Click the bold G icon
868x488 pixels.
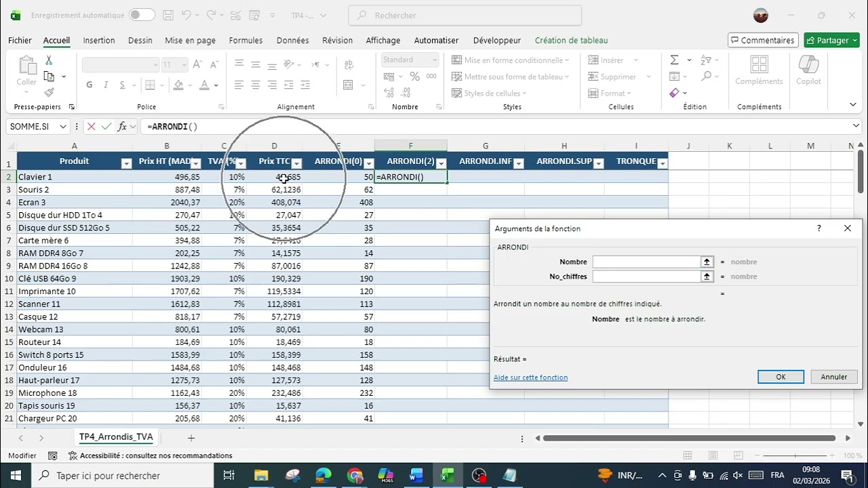pyautogui.click(x=90, y=85)
